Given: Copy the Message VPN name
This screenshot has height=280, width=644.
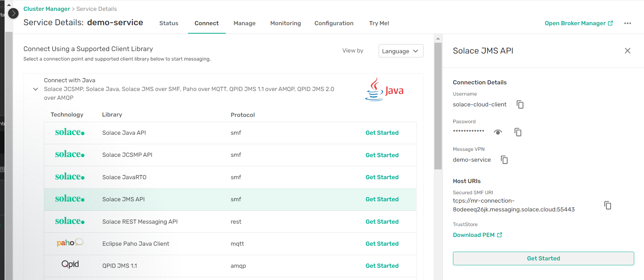Looking at the screenshot, I should coord(504,160).
